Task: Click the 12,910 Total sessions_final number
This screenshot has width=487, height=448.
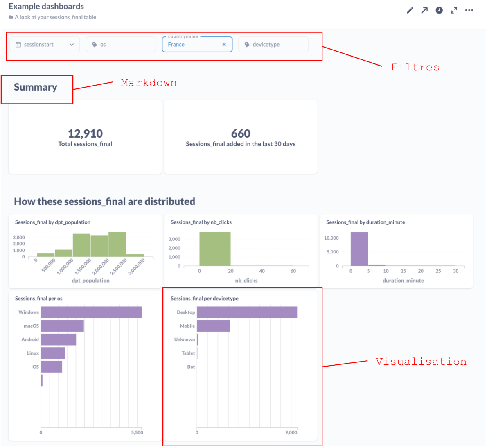Action: point(85,133)
